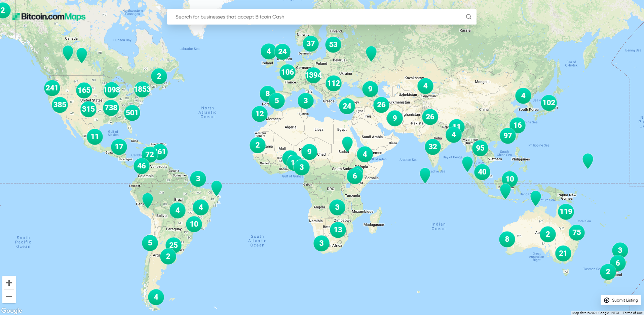The image size is (644, 315).
Task: Select the 1853 cluster marker
Action: pos(142,89)
